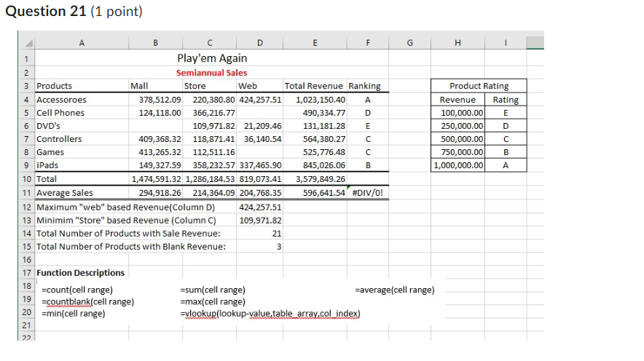Select column F header
The image size is (644, 361).
(368, 43)
